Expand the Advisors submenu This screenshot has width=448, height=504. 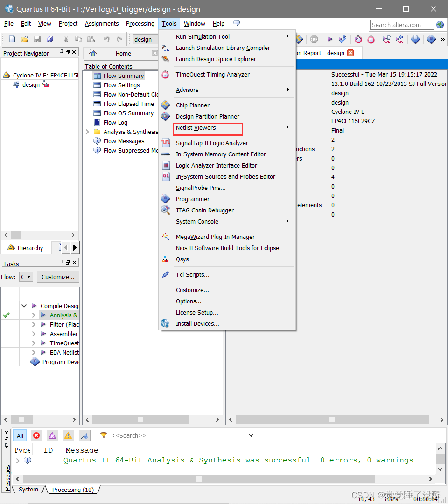click(x=227, y=90)
